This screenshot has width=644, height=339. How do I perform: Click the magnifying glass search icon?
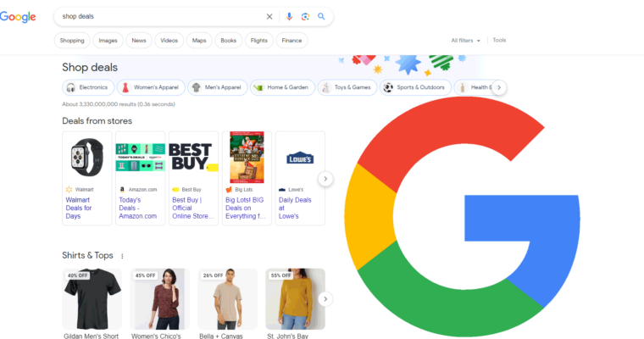(321, 16)
